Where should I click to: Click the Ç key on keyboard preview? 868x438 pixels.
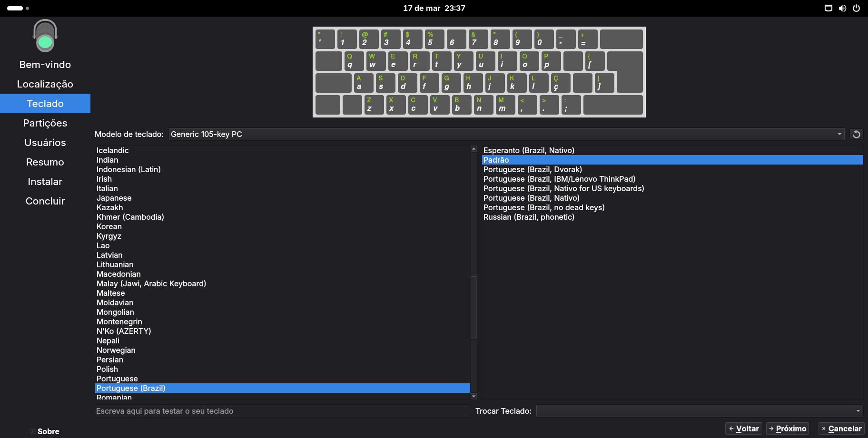[560, 83]
